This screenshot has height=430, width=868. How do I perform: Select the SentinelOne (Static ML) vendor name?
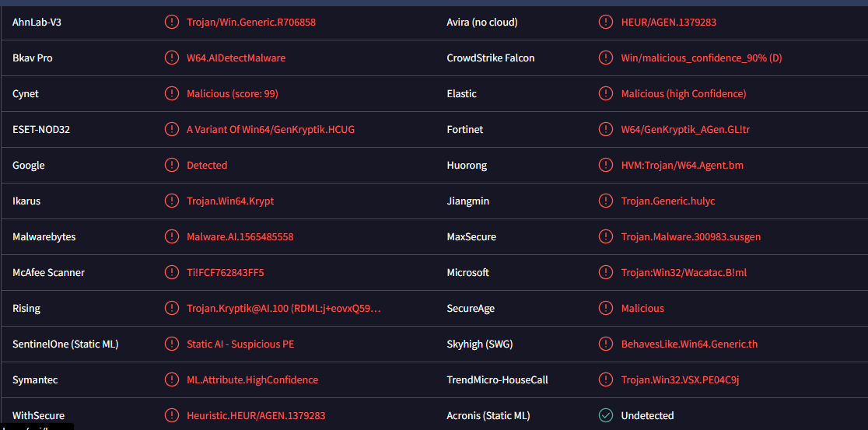[65, 344]
